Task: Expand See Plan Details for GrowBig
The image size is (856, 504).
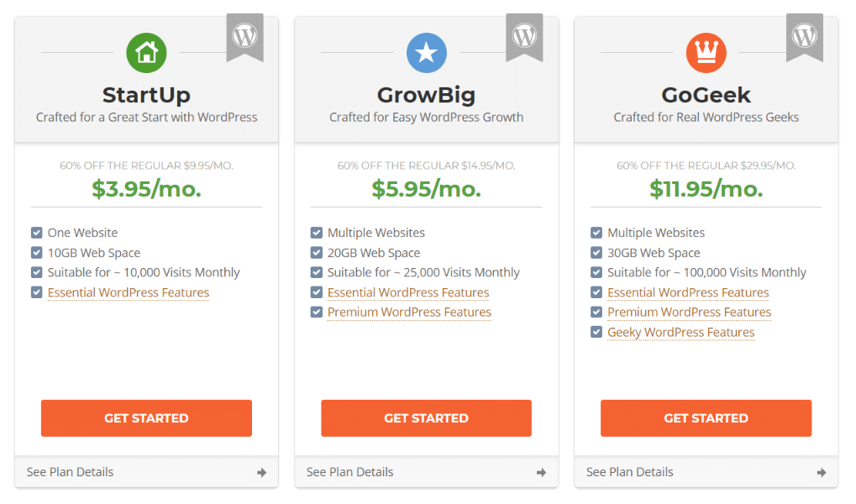Action: [x=427, y=472]
